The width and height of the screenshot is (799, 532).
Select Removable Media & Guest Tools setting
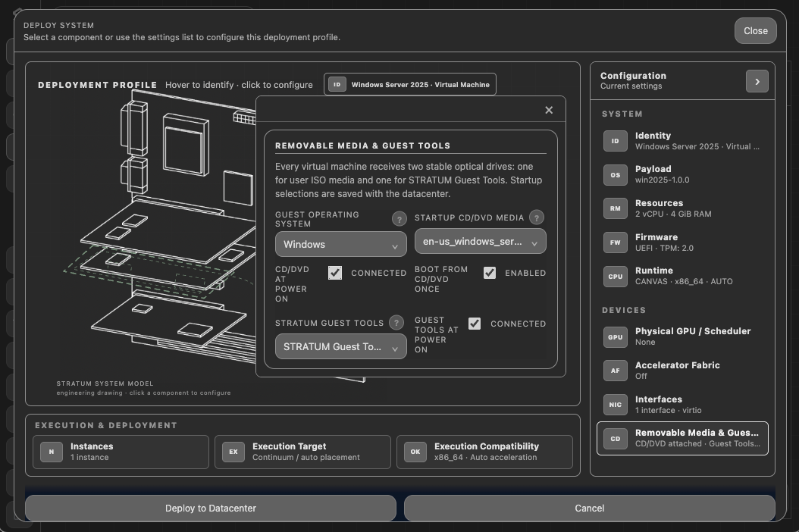[682, 438]
